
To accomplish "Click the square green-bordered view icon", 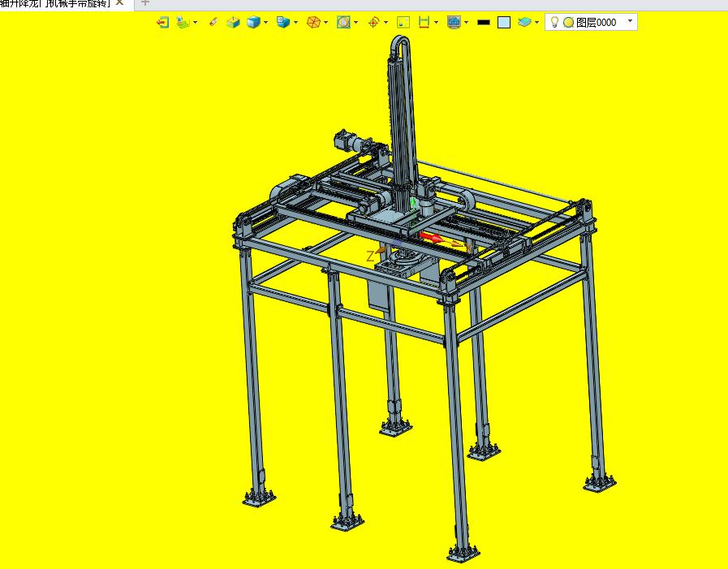I will [x=403, y=22].
